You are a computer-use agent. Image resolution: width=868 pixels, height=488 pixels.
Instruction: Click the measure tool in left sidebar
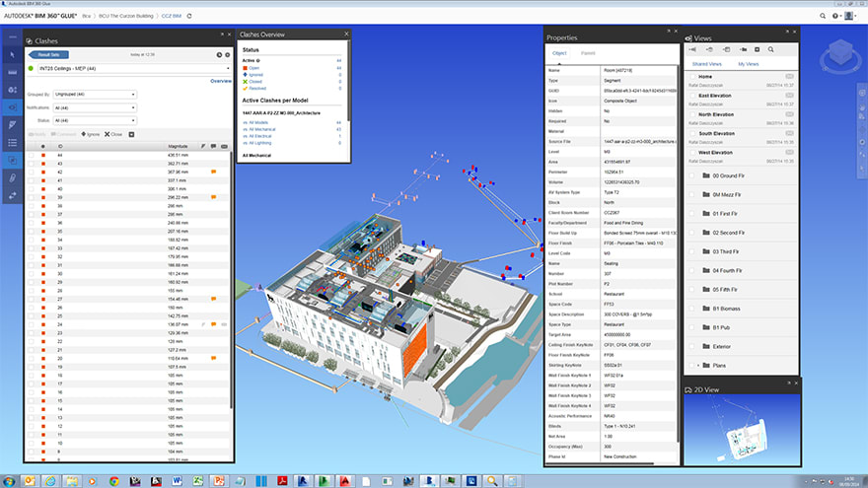pyautogui.click(x=12, y=73)
